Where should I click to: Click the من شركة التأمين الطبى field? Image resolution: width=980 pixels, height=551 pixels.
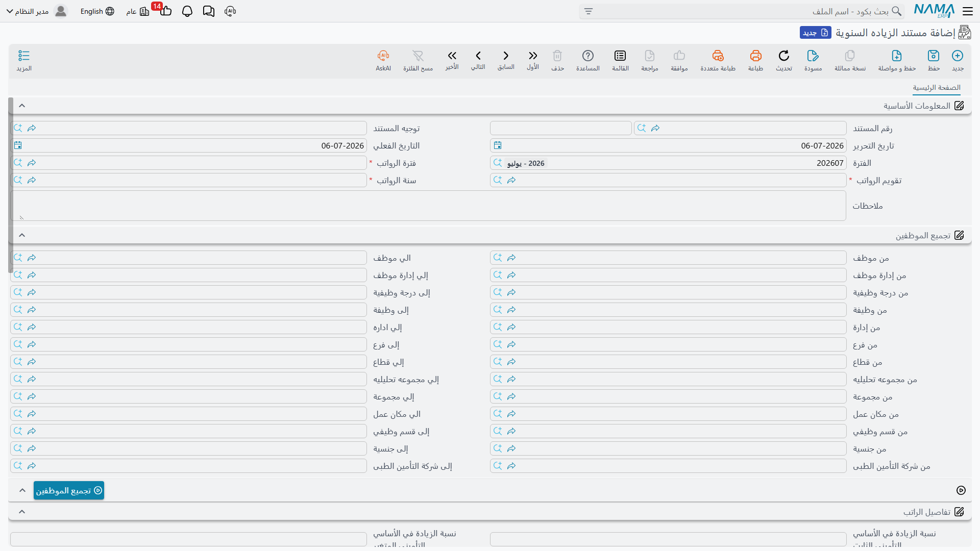click(668, 466)
